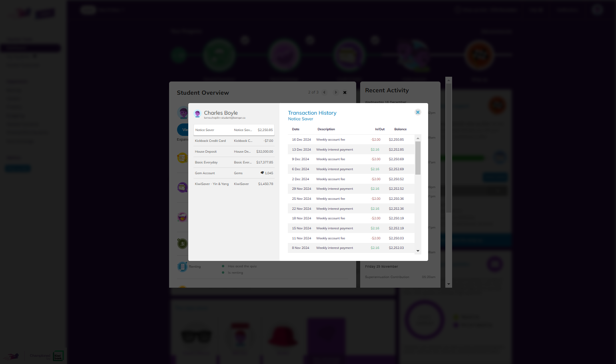616x364 pixels.
Task: Click the Description column header
Action: (326, 129)
